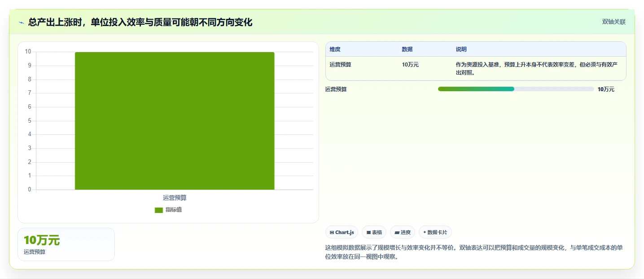This screenshot has height=279, width=644.
Task: Toggle the 指标值 legend color box
Action: (x=159, y=210)
